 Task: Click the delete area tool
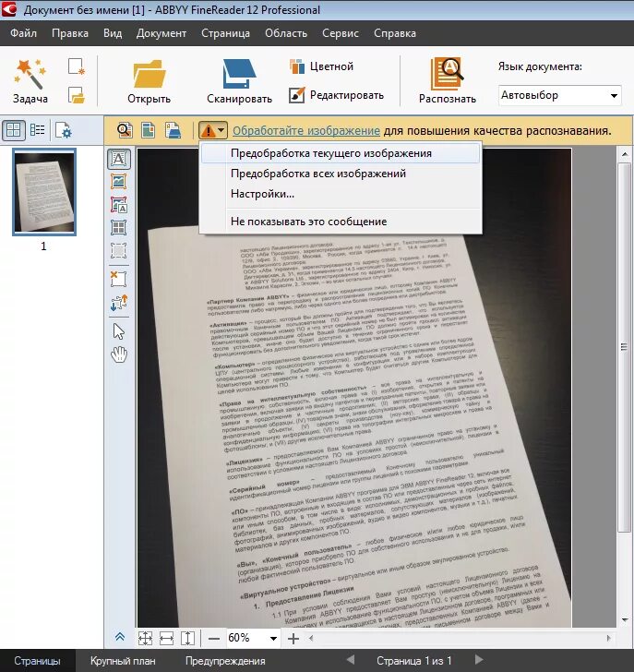click(119, 279)
